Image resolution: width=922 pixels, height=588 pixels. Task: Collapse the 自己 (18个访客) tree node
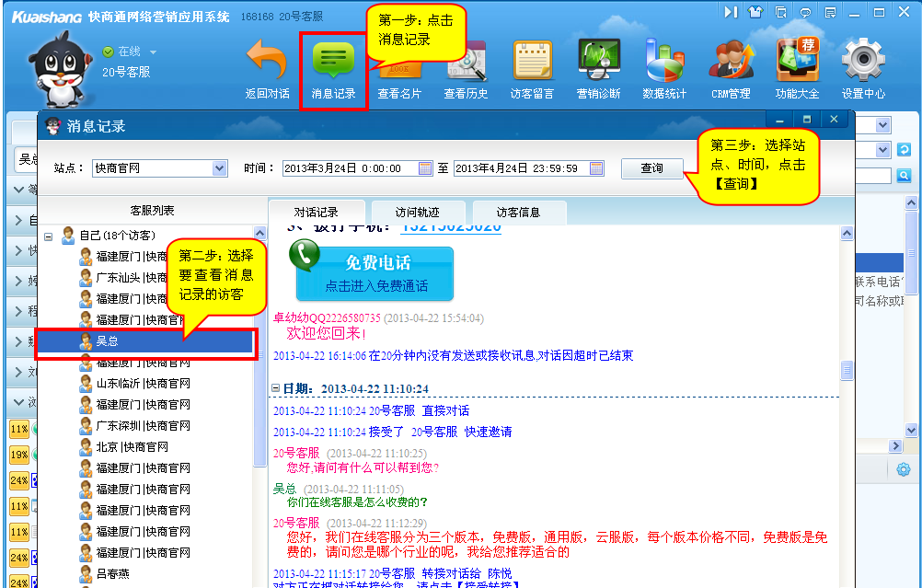point(49,236)
